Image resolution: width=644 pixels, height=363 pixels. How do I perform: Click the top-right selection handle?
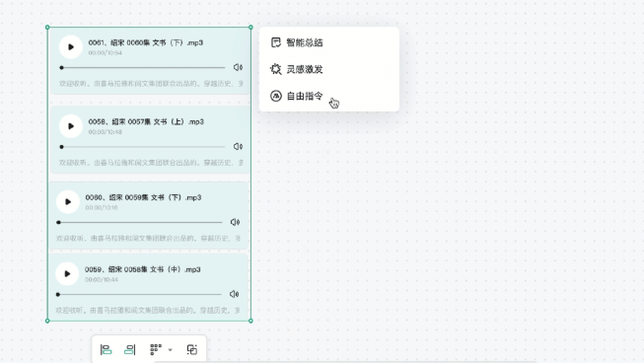[x=250, y=28]
